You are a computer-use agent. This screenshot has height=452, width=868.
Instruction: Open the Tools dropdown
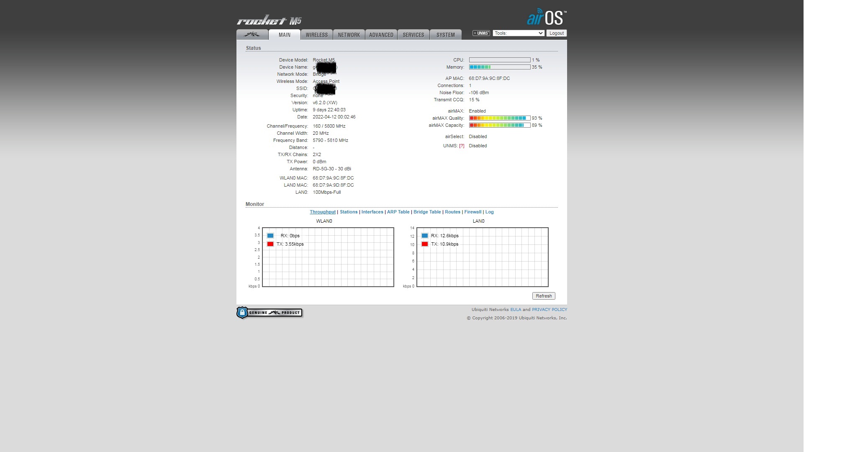point(519,33)
